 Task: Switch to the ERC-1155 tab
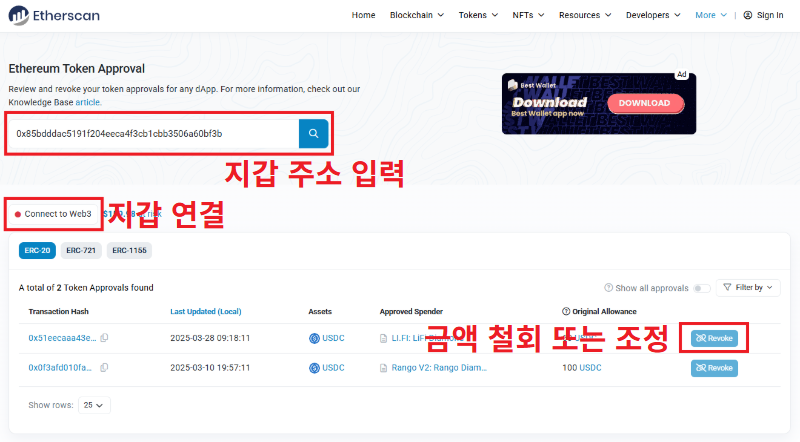click(129, 251)
